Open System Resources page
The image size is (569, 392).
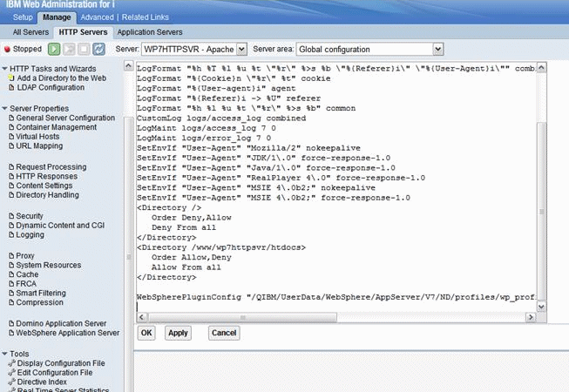coord(48,265)
